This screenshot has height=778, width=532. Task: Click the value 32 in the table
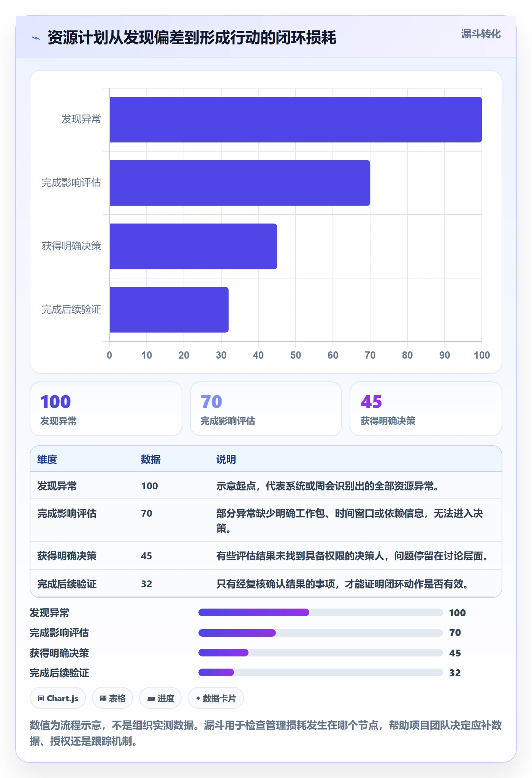[x=147, y=584]
